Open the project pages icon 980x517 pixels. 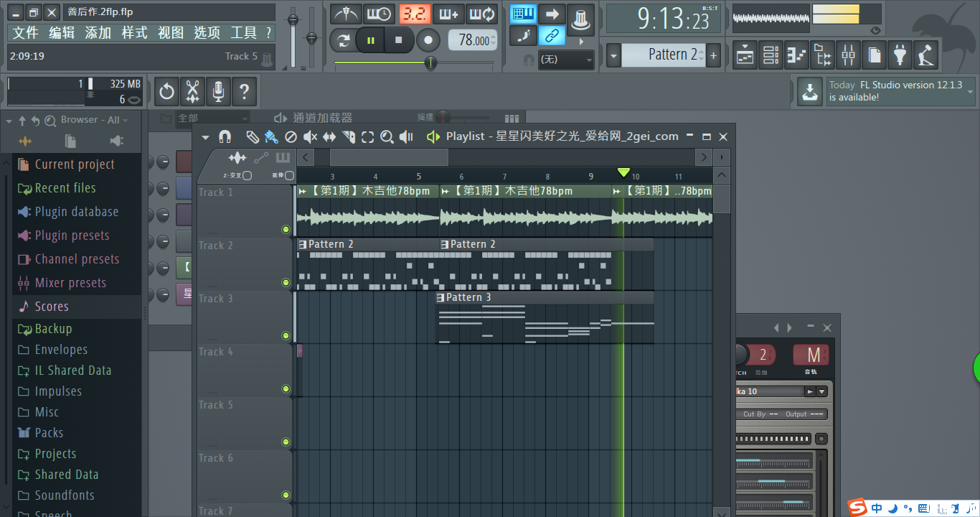pos(874,55)
